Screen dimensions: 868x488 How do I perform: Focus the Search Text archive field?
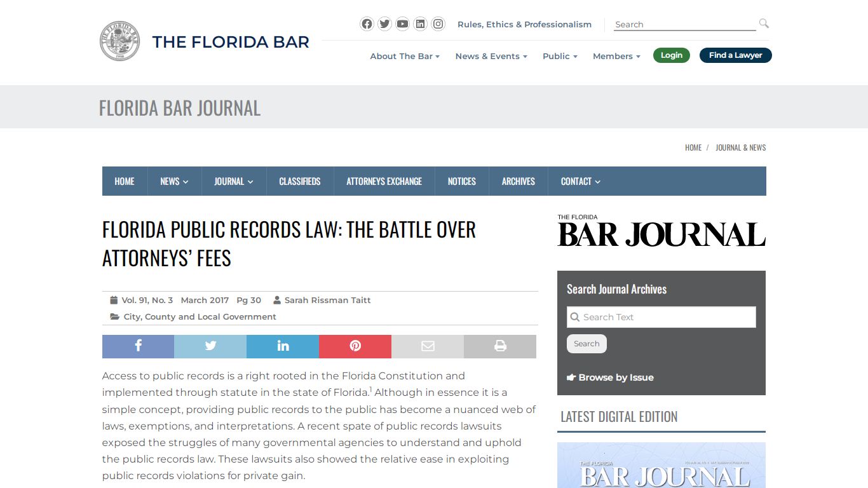(661, 317)
